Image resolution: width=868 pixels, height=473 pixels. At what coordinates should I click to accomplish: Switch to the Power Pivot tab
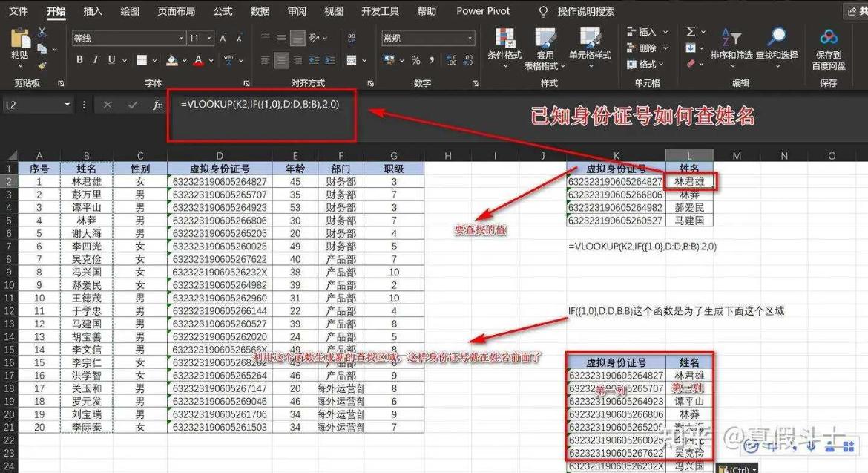pos(483,11)
